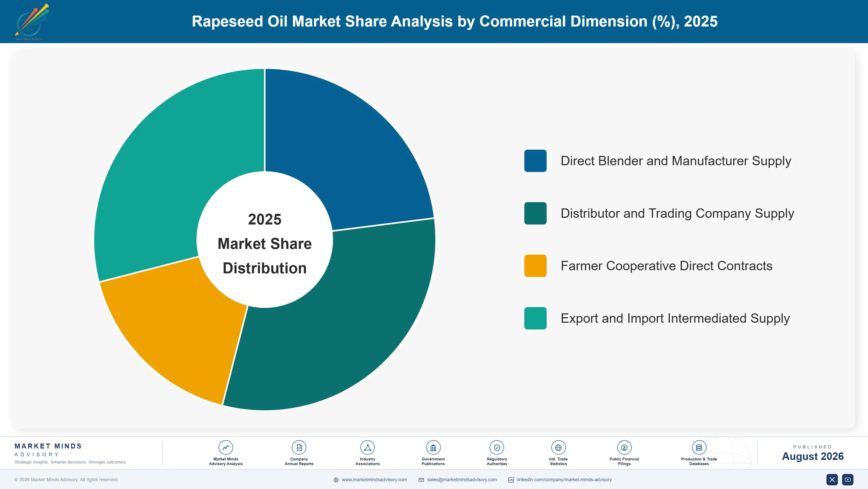The height and width of the screenshot is (489, 868).
Task: Click 'Direct Blender and Manufacturer Supply' legend label
Action: click(676, 161)
